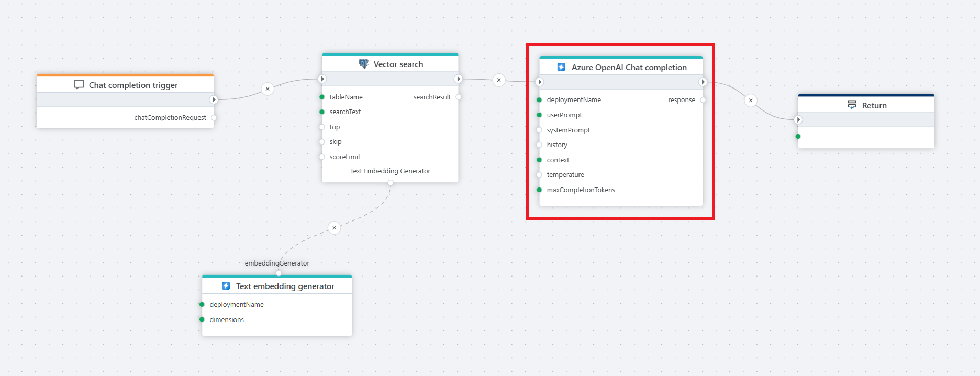Click the Vector search output flow arrow

pyautogui.click(x=459, y=79)
